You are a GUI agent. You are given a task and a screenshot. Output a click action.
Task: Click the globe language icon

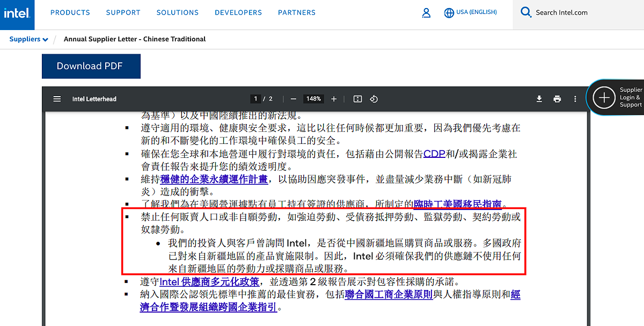click(x=449, y=13)
